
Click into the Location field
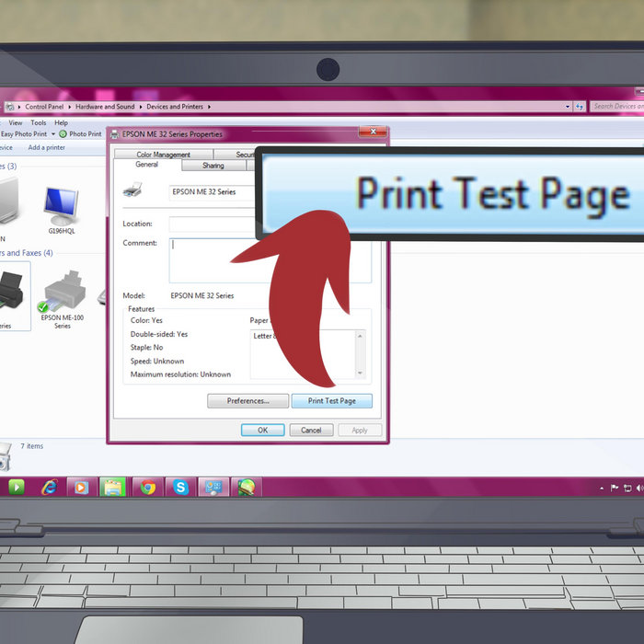[x=212, y=224]
